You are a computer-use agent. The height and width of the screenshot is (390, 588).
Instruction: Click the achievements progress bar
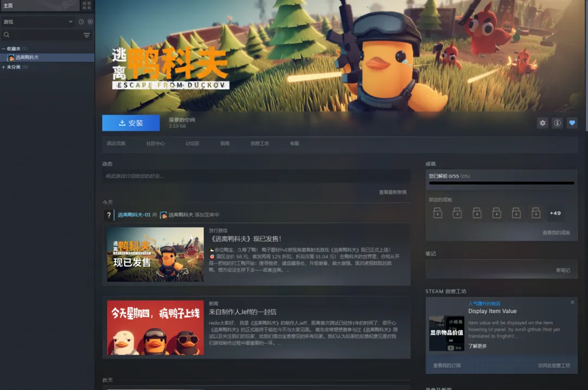(501, 183)
